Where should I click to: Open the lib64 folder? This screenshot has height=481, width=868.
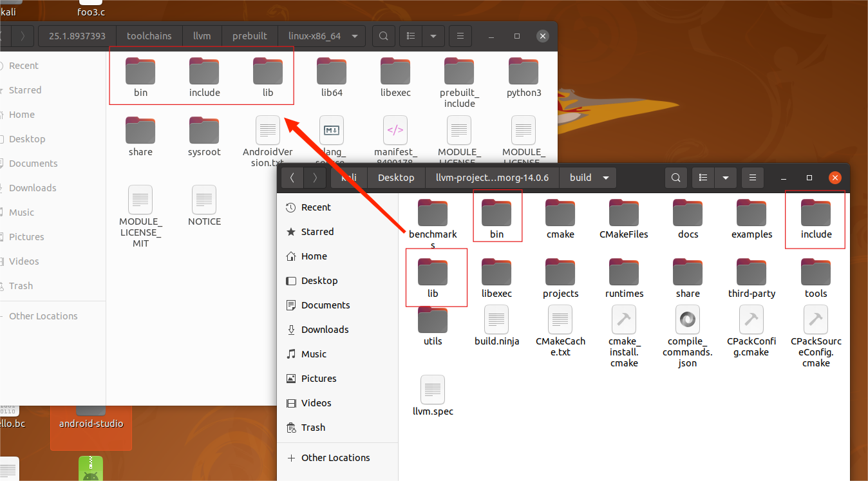(332, 77)
